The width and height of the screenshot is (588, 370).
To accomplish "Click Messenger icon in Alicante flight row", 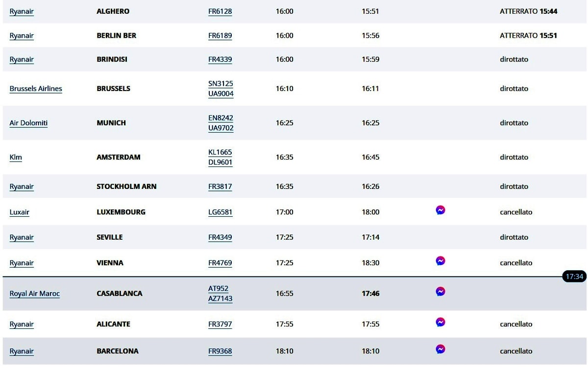I will pos(441,322).
